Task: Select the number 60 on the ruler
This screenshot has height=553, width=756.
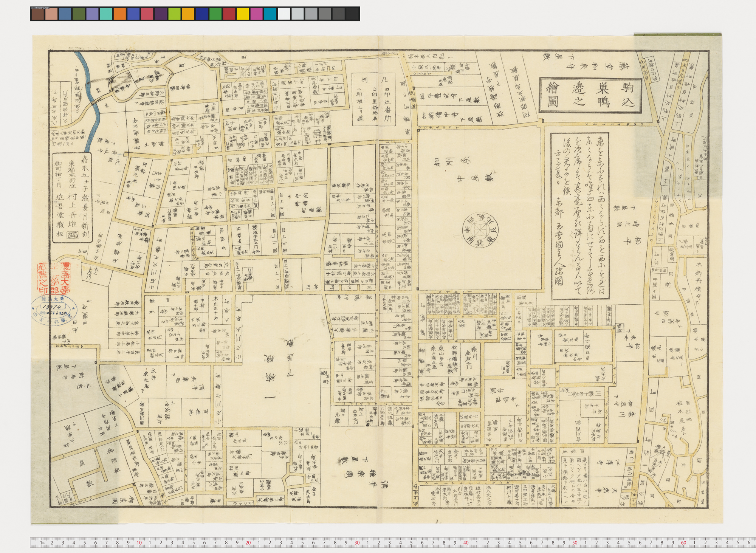Action: [x=683, y=543]
